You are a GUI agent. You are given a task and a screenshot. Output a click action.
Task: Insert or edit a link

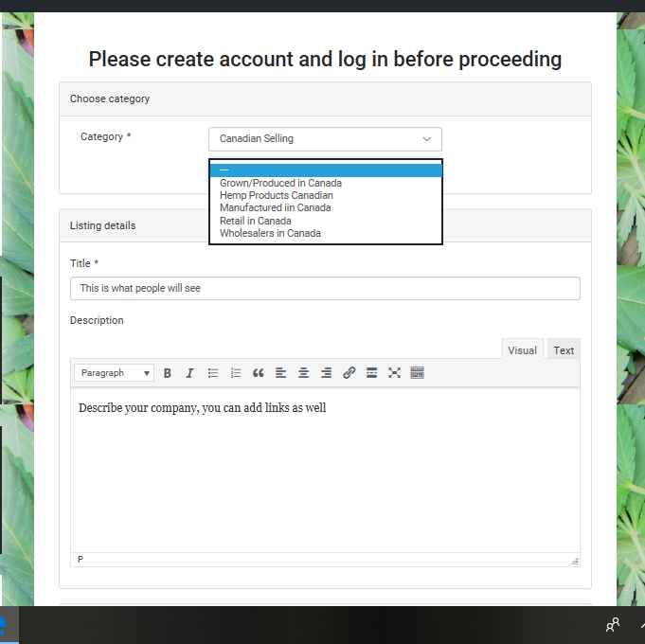tap(349, 373)
